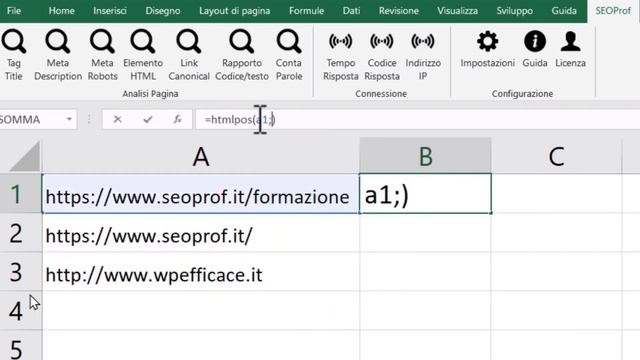This screenshot has height=360, width=640.
Task: Click the Indirizzo IP tool
Action: (x=423, y=55)
